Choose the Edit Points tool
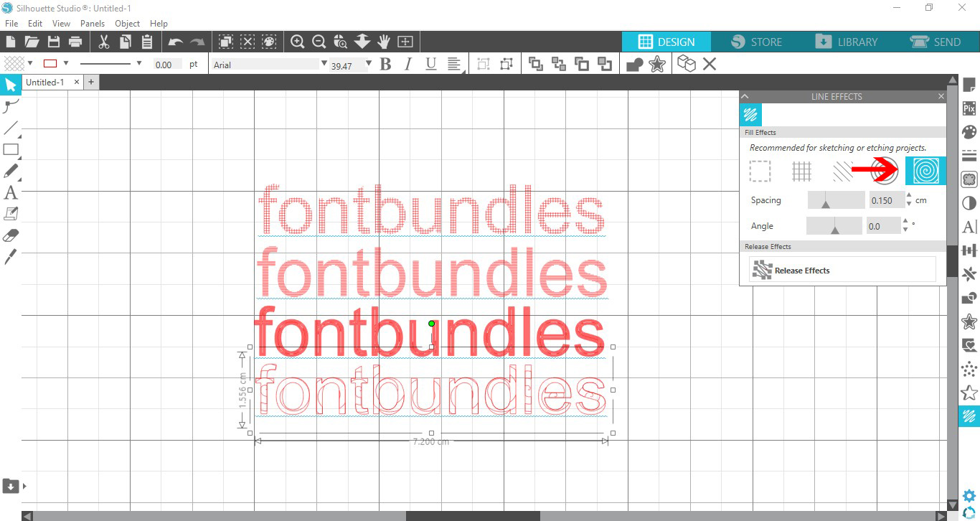 tap(11, 107)
